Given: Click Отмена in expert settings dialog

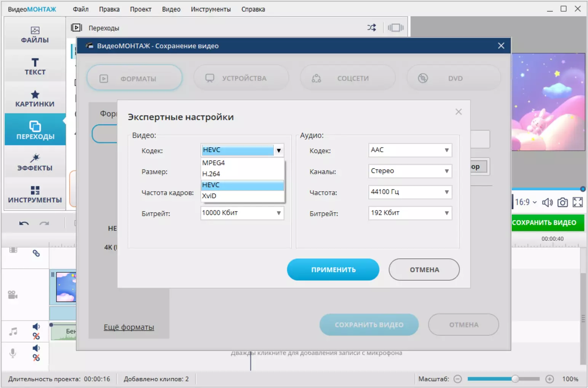Looking at the screenshot, I should 424,270.
